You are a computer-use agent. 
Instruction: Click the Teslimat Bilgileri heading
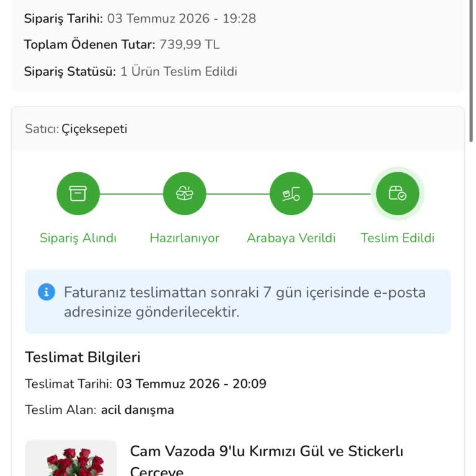coord(82,357)
